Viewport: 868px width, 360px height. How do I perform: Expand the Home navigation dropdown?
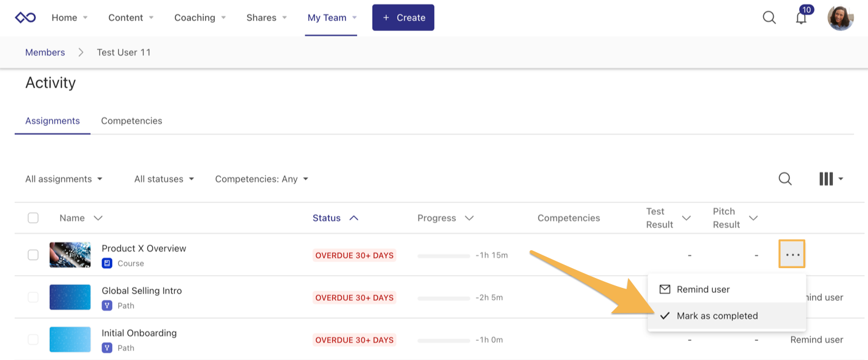(x=70, y=18)
